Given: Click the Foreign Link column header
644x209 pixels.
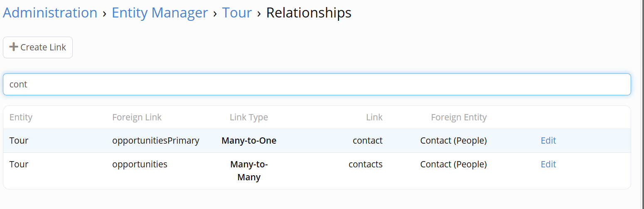Looking at the screenshot, I should tap(137, 117).
